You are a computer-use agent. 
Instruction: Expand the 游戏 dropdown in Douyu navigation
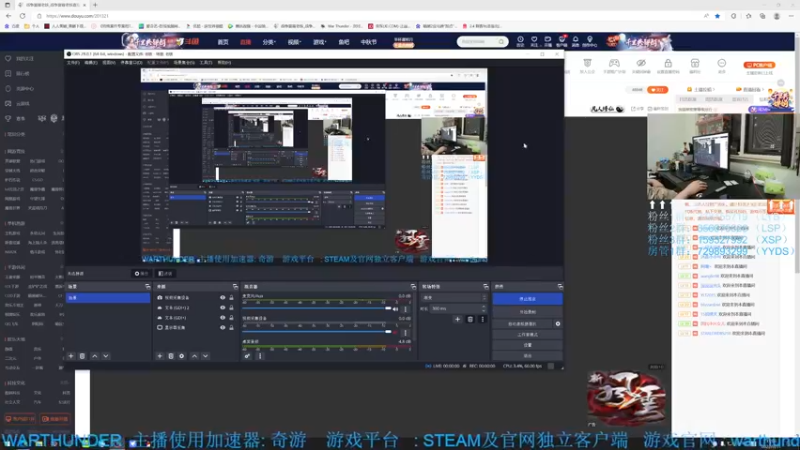coord(320,42)
